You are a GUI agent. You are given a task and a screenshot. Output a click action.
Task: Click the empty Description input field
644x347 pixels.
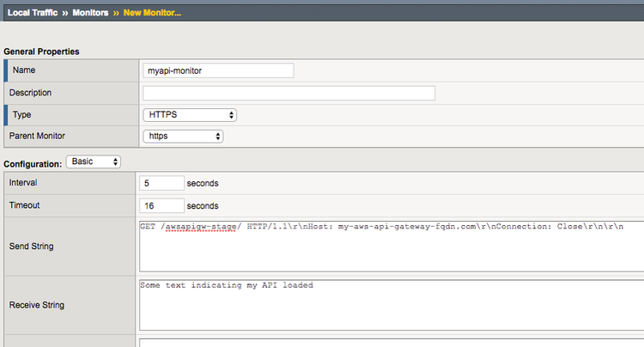coord(289,93)
